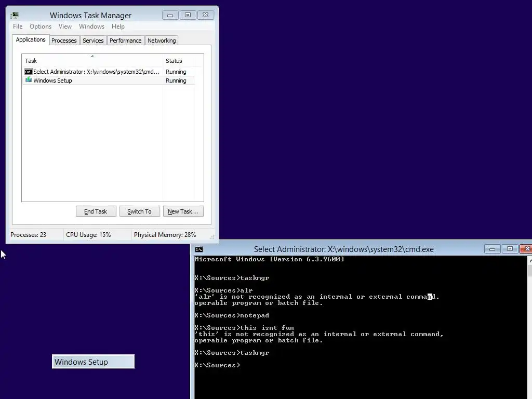The width and height of the screenshot is (532, 399).
Task: Click the Microsoft Windows version line in cmd
Action: point(270,259)
